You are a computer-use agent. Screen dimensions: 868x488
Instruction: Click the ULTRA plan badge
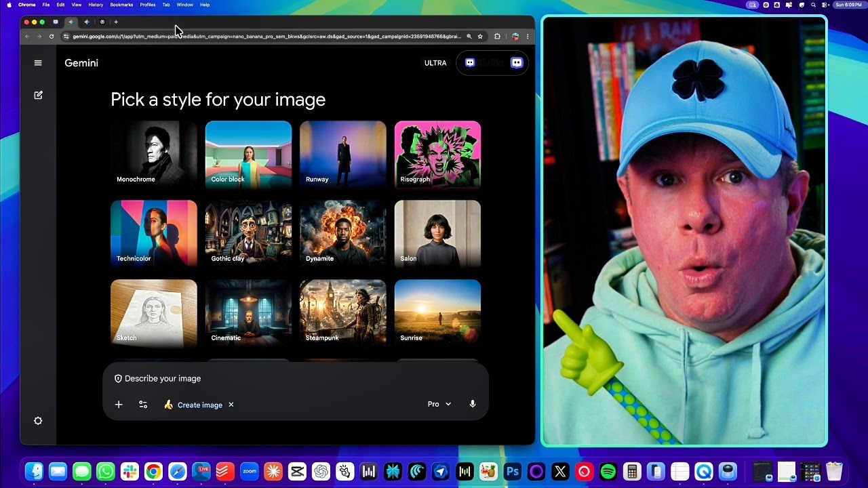[x=435, y=63]
